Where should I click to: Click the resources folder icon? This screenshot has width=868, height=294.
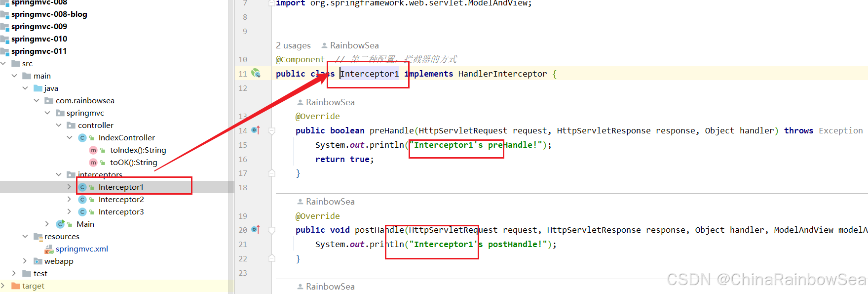(x=38, y=237)
